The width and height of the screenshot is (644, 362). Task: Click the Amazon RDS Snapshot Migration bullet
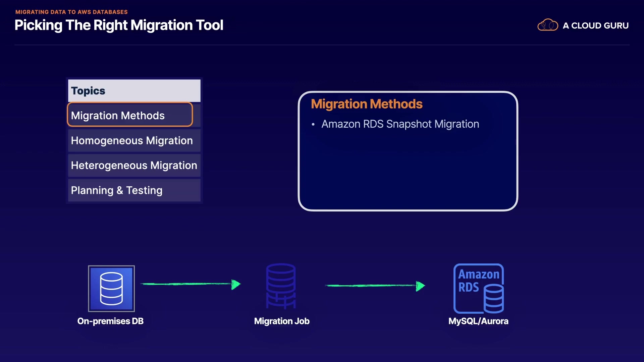pos(400,124)
